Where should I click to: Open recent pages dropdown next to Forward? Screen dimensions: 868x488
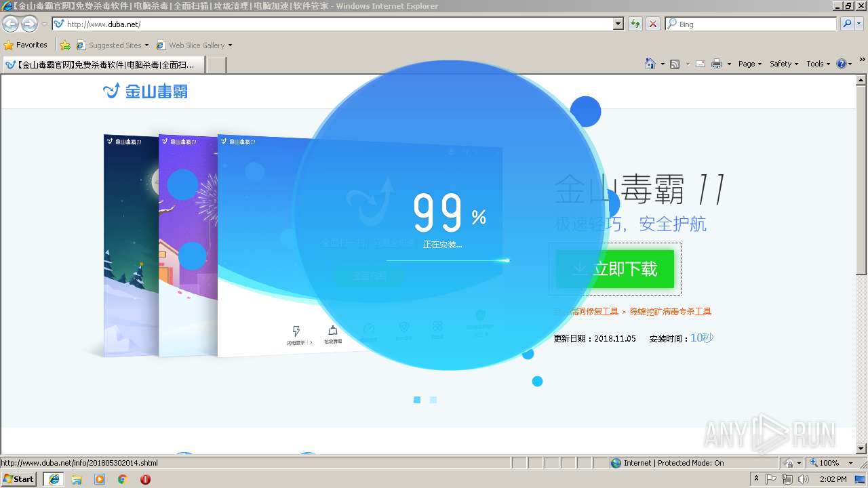pyautogui.click(x=44, y=24)
